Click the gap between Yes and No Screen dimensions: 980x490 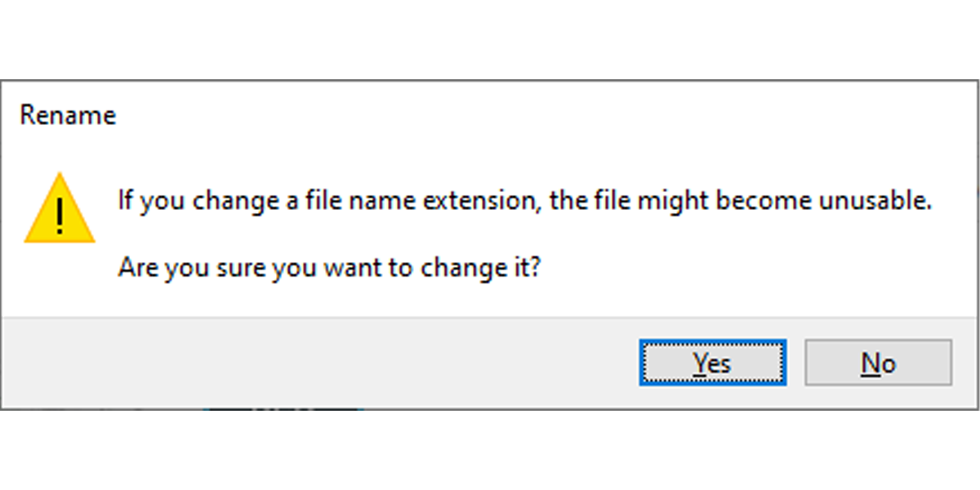pyautogui.click(x=795, y=363)
